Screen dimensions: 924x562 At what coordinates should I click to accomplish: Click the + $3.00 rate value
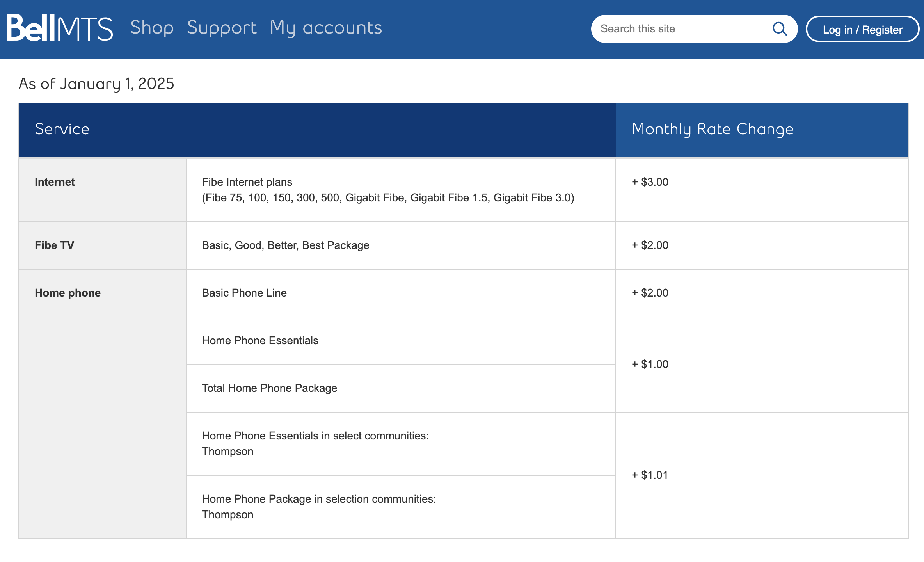pos(650,182)
